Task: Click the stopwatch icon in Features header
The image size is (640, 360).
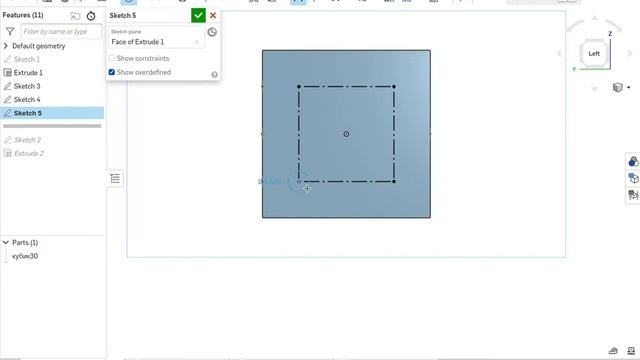Action: tap(91, 16)
